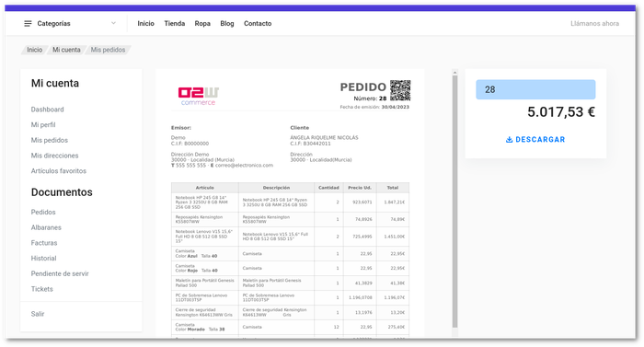This screenshot has width=644, height=347.
Task: Go to the Blog menu item
Action: tap(227, 24)
